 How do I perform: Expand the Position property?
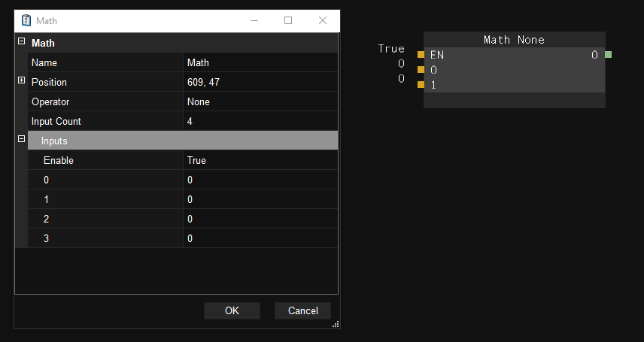21,81
